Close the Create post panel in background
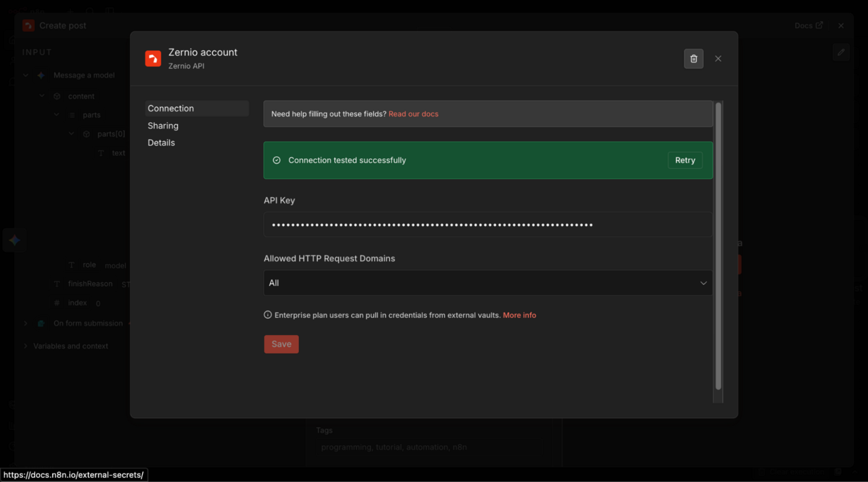Screen dimensions: 868x482 pos(841,25)
